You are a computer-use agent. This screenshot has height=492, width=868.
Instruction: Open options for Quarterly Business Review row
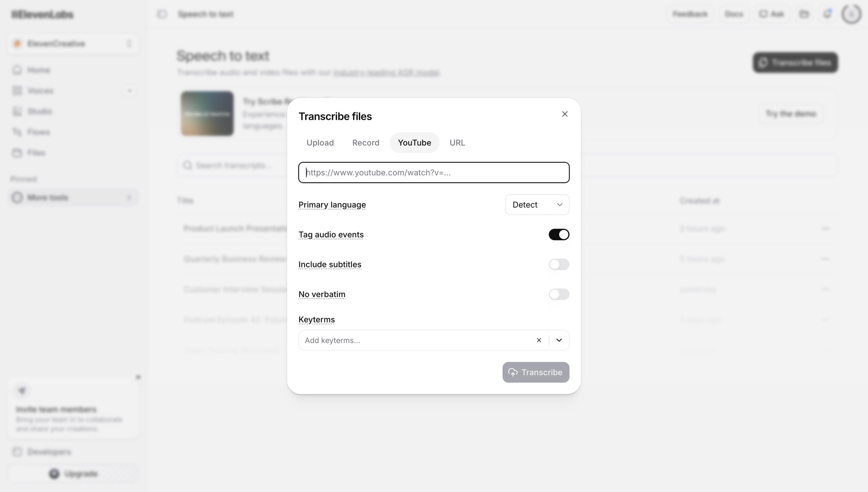[x=825, y=259]
